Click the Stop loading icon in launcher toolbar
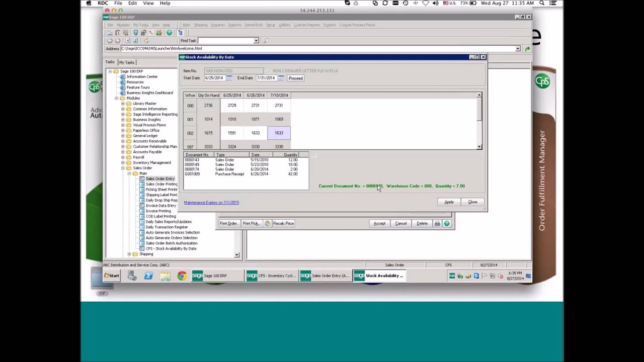 (128, 41)
